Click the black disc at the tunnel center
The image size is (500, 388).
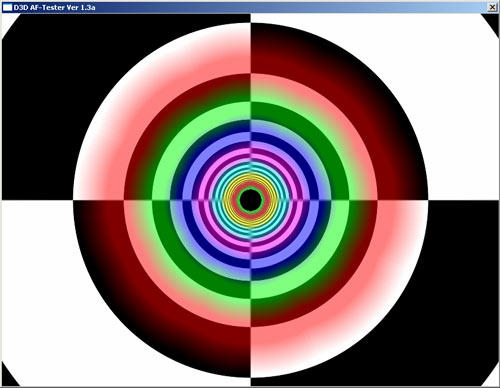(251, 200)
